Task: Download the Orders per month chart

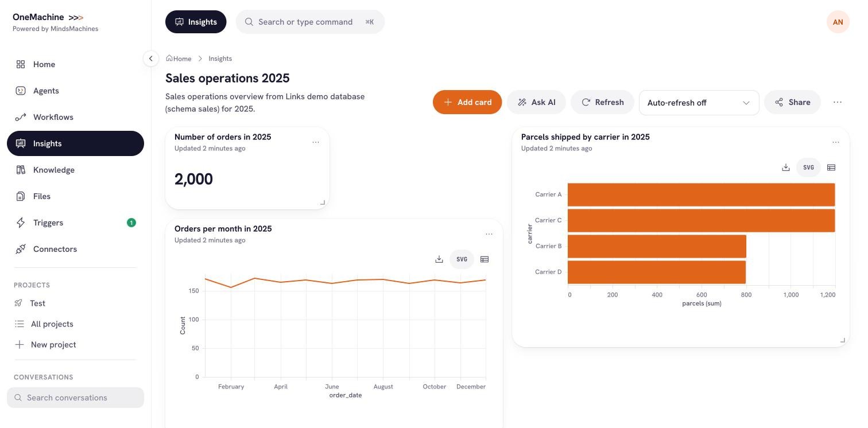Action: 439,259
